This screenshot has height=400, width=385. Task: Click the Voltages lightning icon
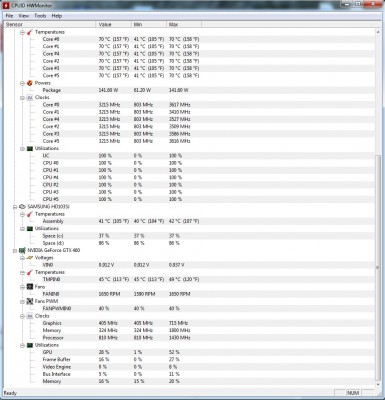pos(30,258)
